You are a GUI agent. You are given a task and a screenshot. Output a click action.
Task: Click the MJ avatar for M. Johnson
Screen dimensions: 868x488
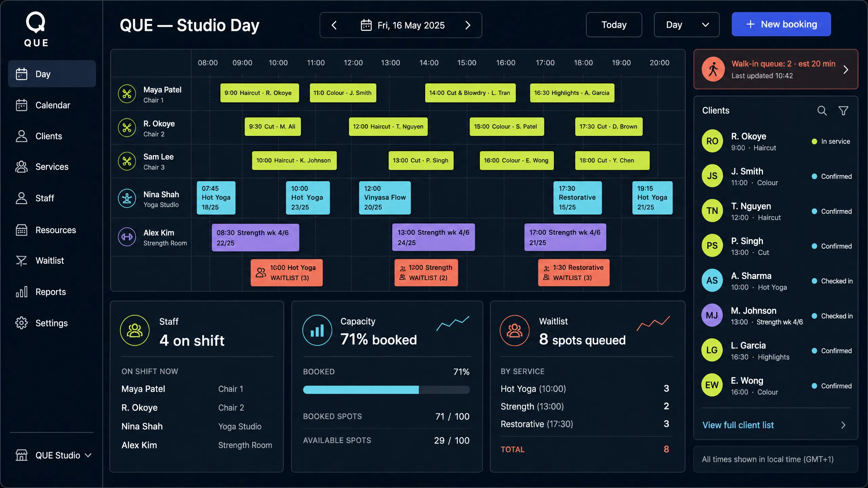point(712,316)
